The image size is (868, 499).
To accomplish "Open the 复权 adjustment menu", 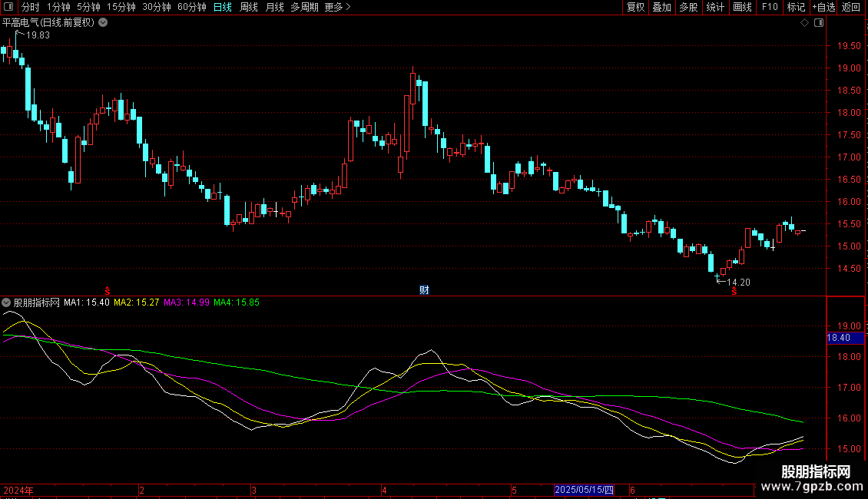I will 635,7.
